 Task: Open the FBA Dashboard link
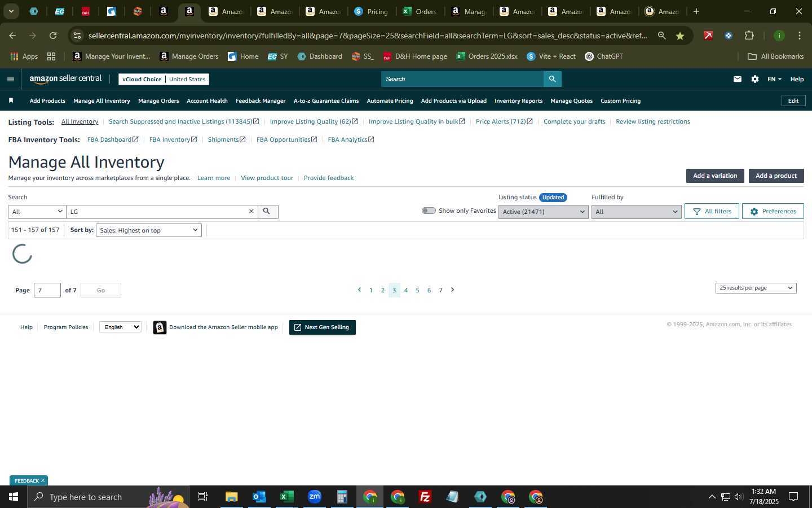pos(112,139)
